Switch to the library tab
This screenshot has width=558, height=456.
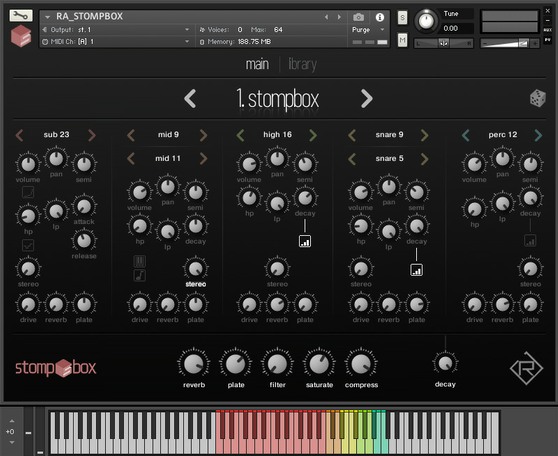click(302, 64)
